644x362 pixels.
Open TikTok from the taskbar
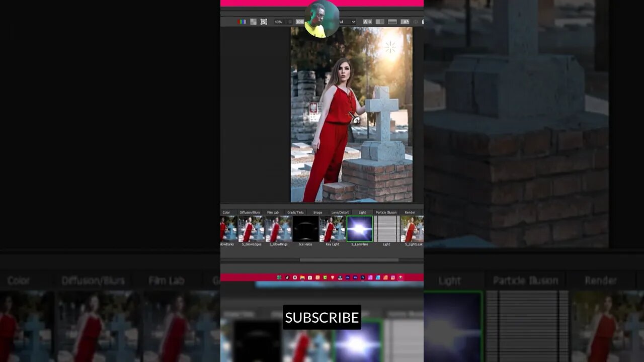pos(287,278)
